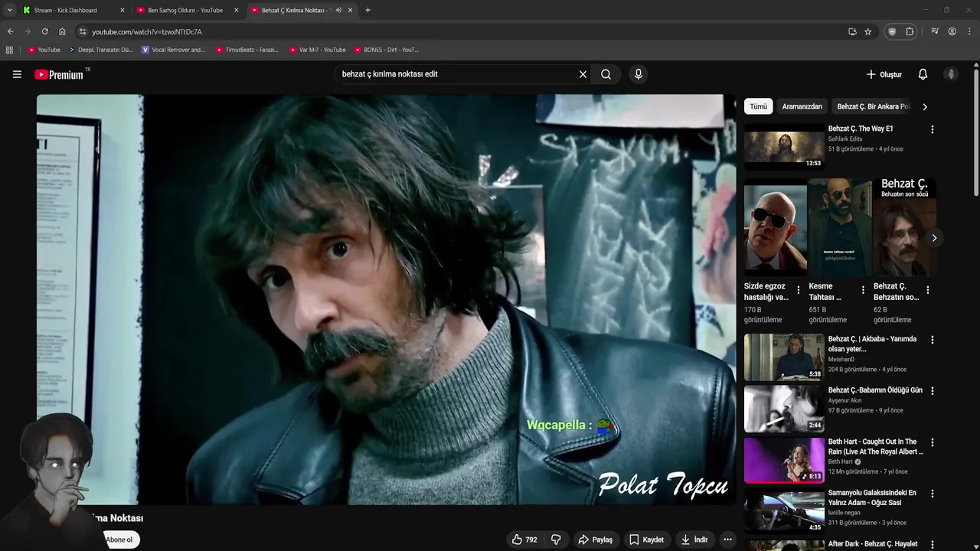This screenshot has height=551, width=980.
Task: Click Oluştur create button
Action: (884, 74)
